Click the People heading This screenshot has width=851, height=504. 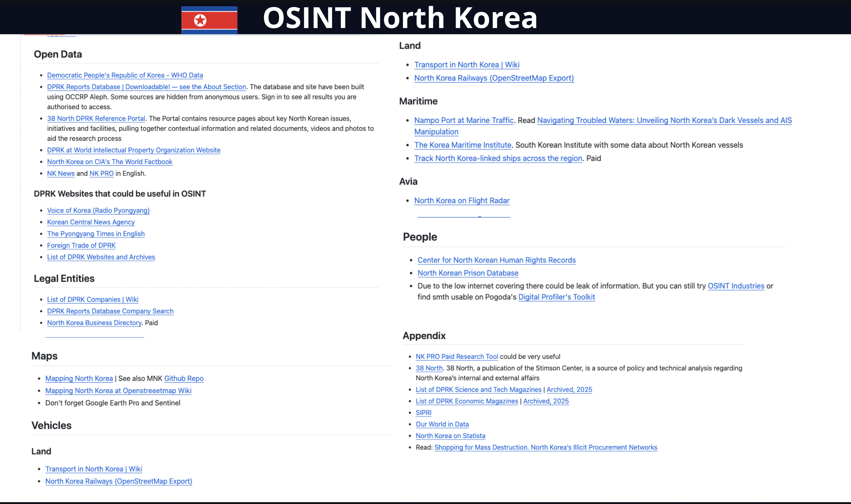420,236
